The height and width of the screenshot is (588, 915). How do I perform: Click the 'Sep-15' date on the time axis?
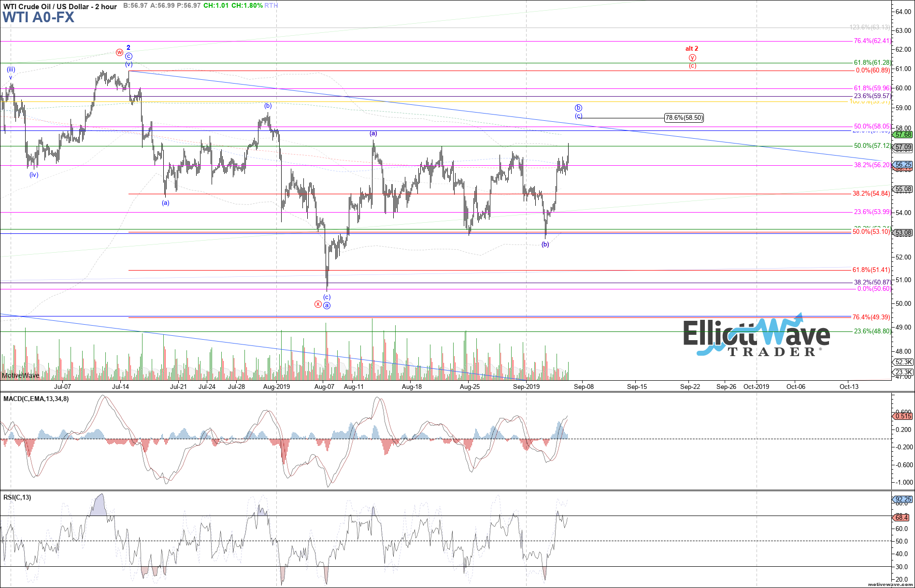637,387
